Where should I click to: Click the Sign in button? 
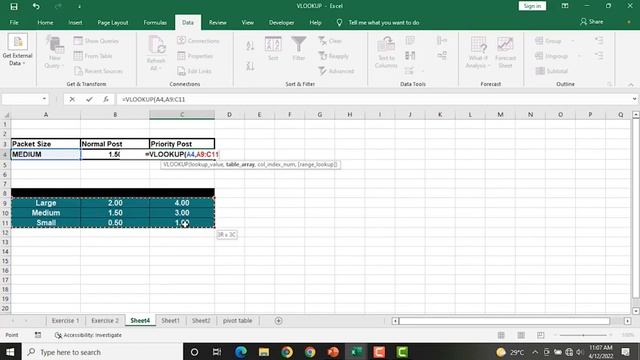coord(532,6)
